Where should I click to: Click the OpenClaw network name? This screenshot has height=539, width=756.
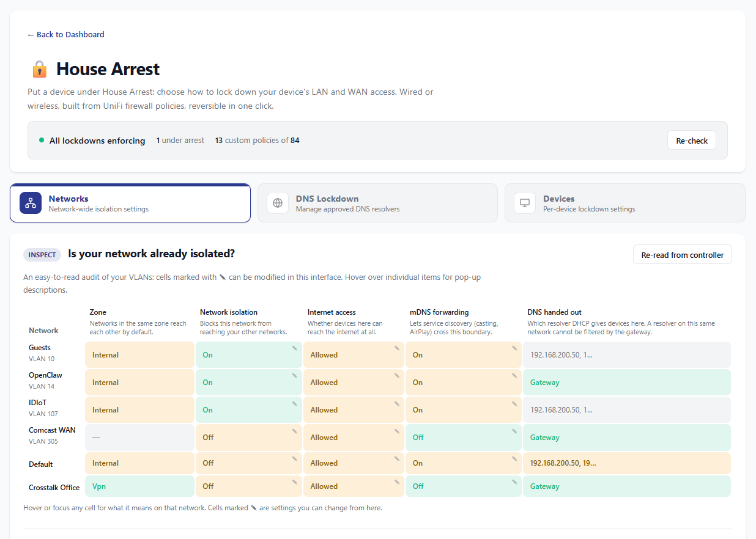[x=45, y=375]
